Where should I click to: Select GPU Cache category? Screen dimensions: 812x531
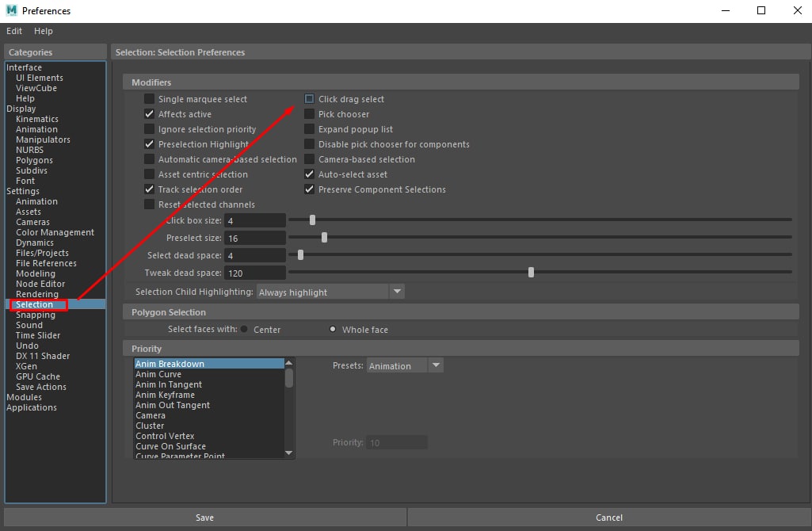[x=38, y=376]
